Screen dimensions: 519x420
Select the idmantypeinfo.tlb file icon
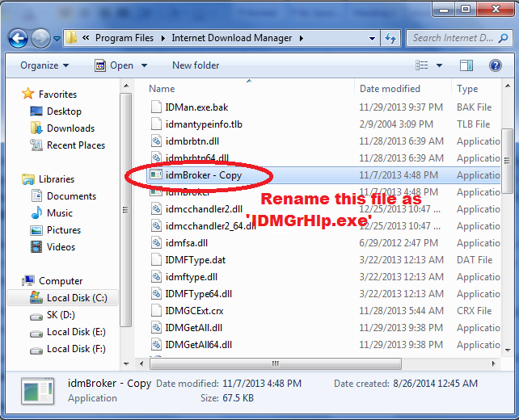coord(156,124)
